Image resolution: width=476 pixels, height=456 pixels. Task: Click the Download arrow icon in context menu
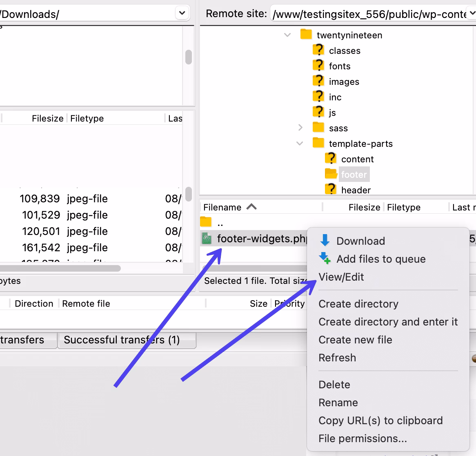click(x=325, y=241)
